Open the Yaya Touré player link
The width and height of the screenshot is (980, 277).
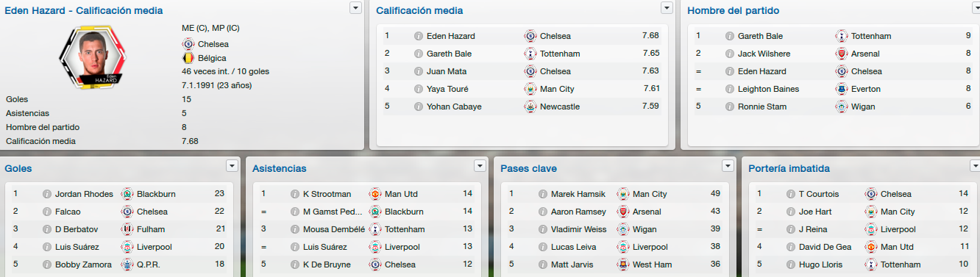447,89
